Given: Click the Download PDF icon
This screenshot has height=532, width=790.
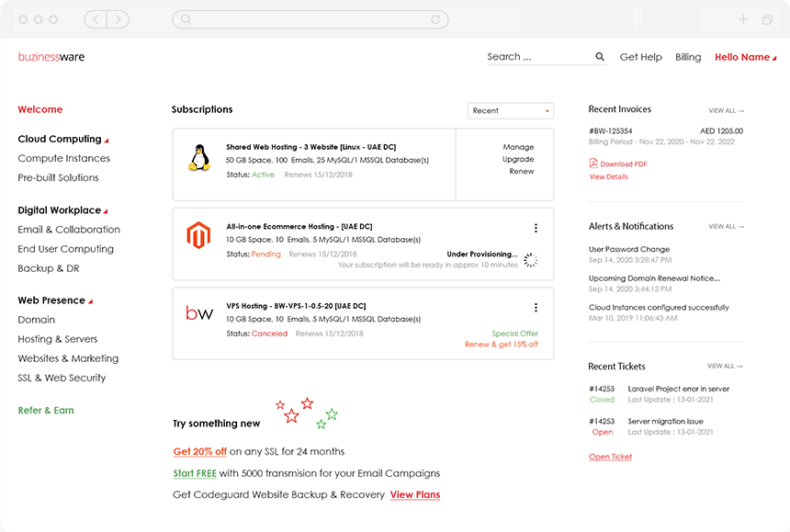Looking at the screenshot, I should pyautogui.click(x=593, y=164).
